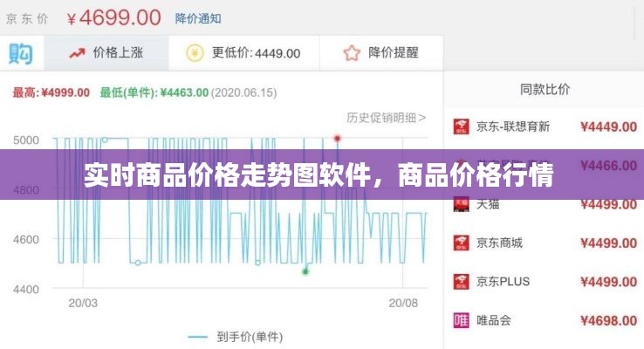Expand 历史促销明细 details
The image size is (644, 349).
tap(386, 117)
